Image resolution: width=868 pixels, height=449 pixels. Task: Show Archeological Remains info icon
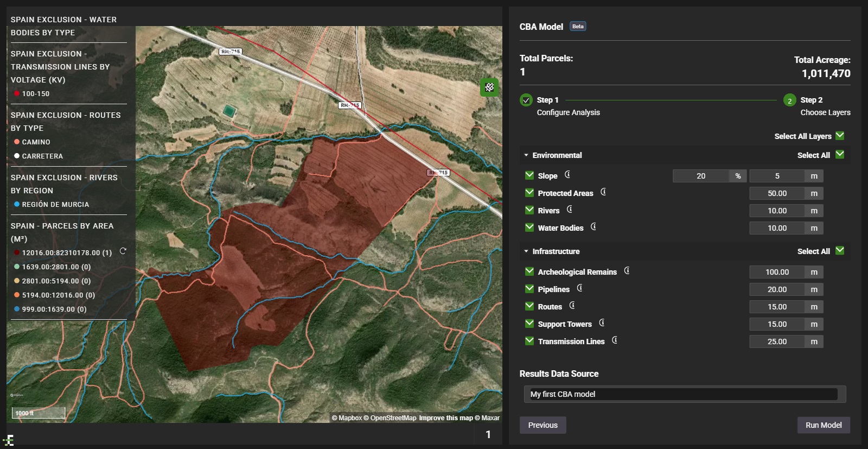click(627, 271)
